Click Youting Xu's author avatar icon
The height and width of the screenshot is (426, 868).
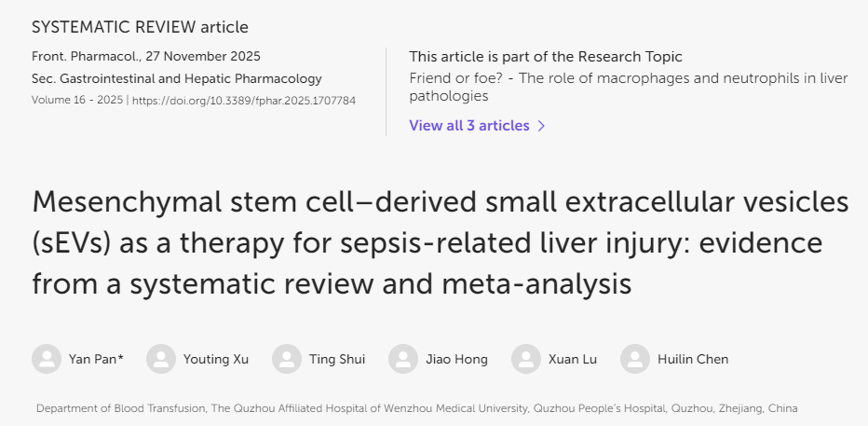coord(161,359)
